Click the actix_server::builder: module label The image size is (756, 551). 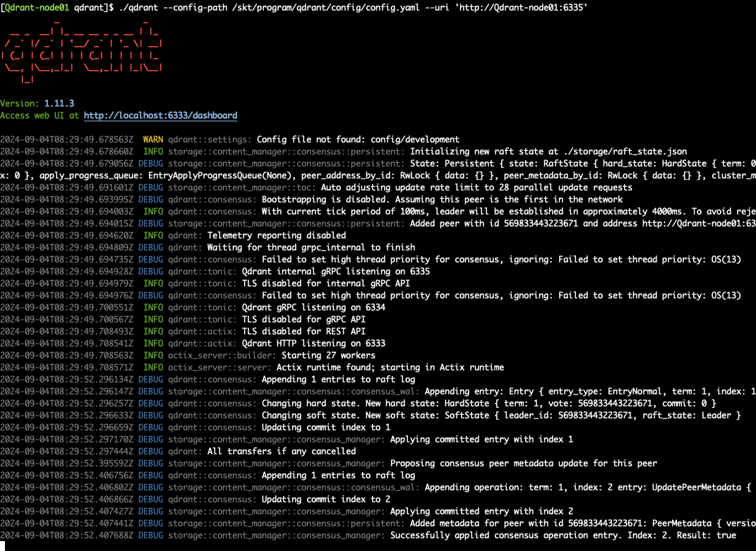point(222,356)
